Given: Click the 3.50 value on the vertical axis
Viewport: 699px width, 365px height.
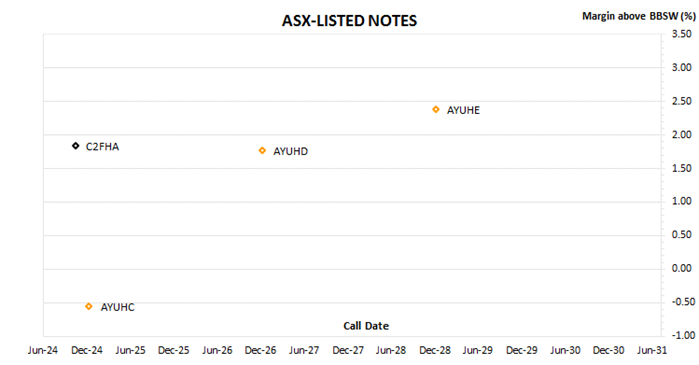Looking at the screenshot, I should click(682, 34).
